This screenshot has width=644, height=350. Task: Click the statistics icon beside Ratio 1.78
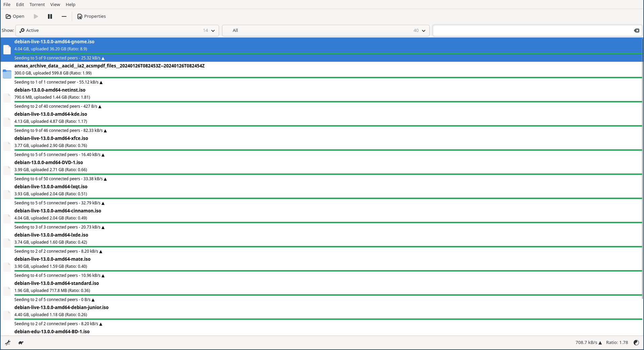tap(636, 343)
